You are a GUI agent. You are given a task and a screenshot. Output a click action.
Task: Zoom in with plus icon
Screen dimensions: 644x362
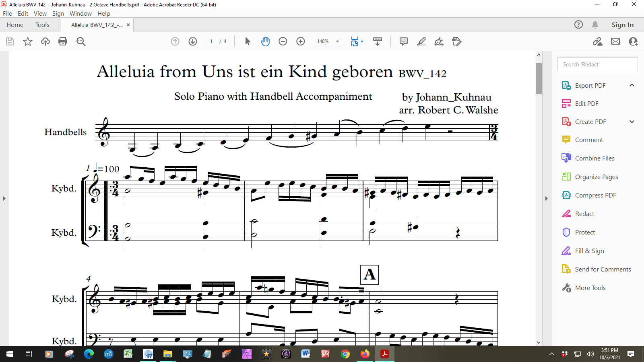coord(301,41)
